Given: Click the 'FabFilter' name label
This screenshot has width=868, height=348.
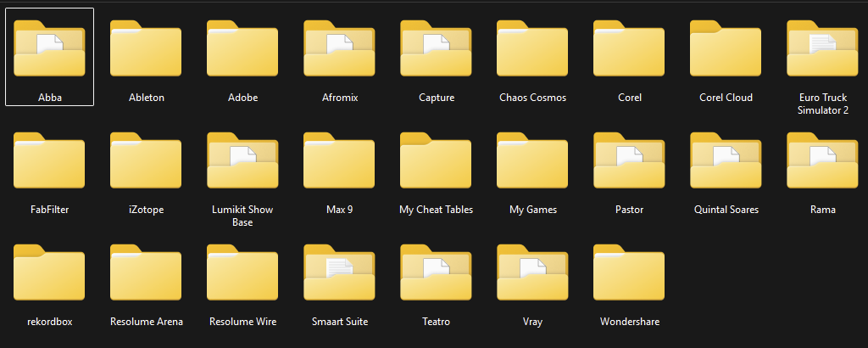Looking at the screenshot, I should pos(50,210).
